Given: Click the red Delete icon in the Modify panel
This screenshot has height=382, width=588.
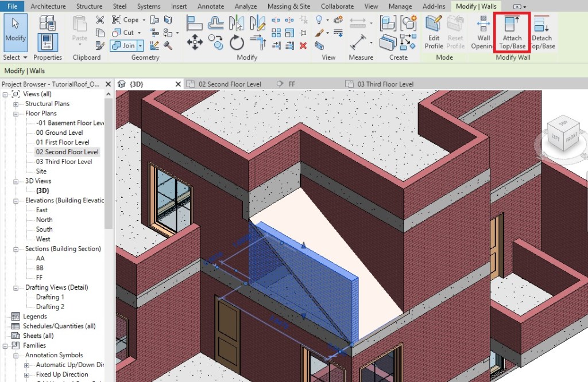Looking at the screenshot, I should (x=304, y=45).
